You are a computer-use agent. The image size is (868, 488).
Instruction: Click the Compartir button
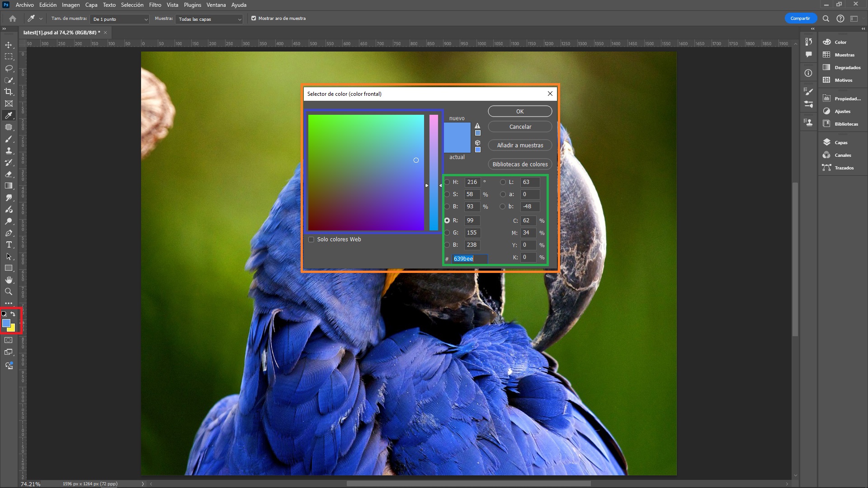(800, 19)
